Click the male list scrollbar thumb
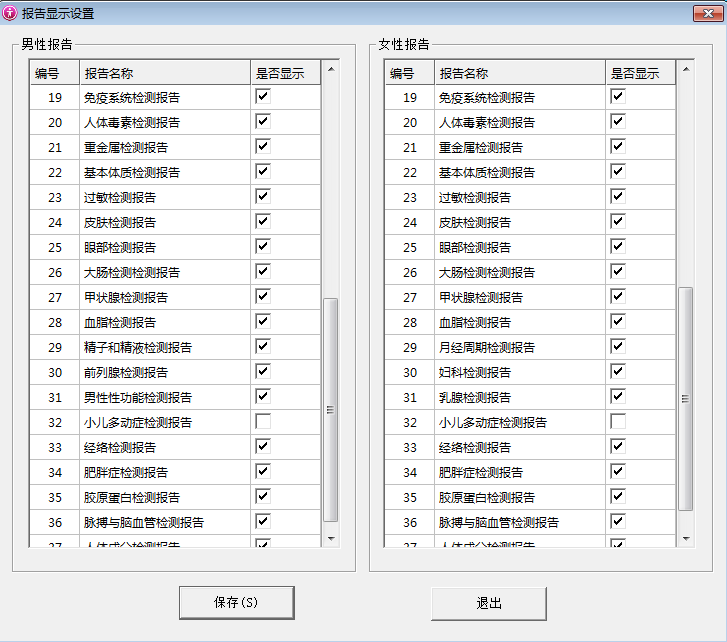The width and height of the screenshot is (727, 642). coord(330,410)
